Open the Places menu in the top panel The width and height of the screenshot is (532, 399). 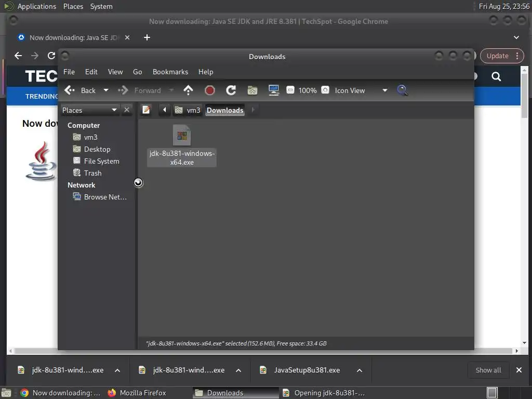pos(73,6)
